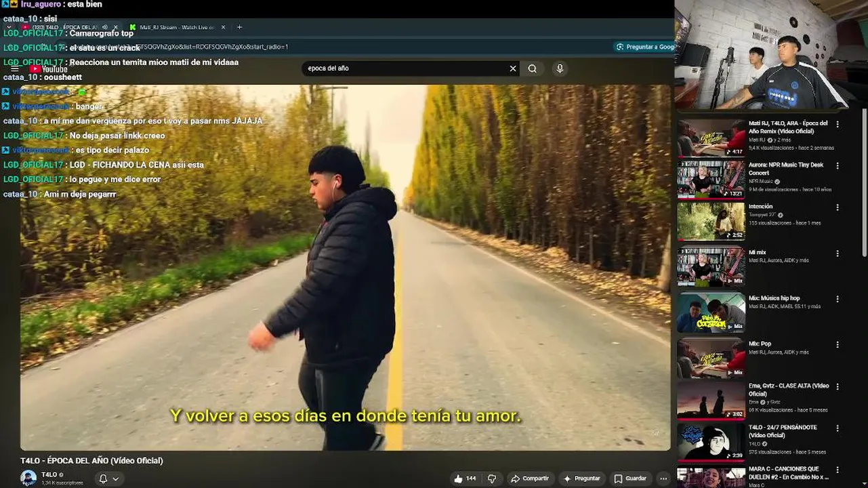
Task: Click the video title 'T4LO - ÉPOCA DEL AÑO (Vídeo Oficial)'
Action: point(91,461)
